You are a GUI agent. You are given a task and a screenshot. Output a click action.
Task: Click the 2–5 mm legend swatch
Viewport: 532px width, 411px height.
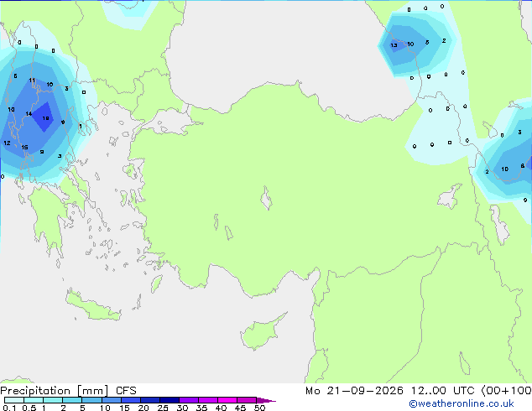[72, 400]
